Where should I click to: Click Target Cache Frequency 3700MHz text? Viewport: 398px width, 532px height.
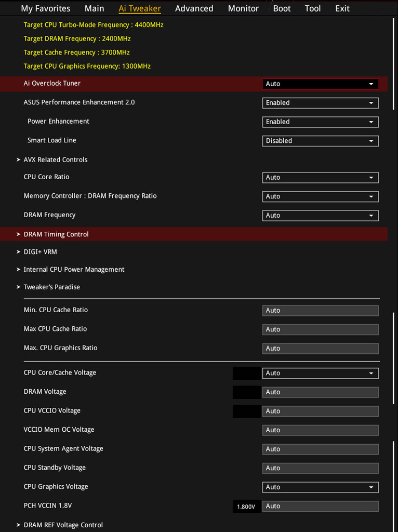tap(77, 52)
